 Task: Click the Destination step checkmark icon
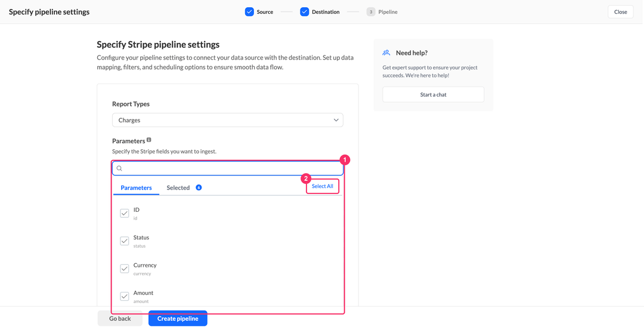[304, 12]
